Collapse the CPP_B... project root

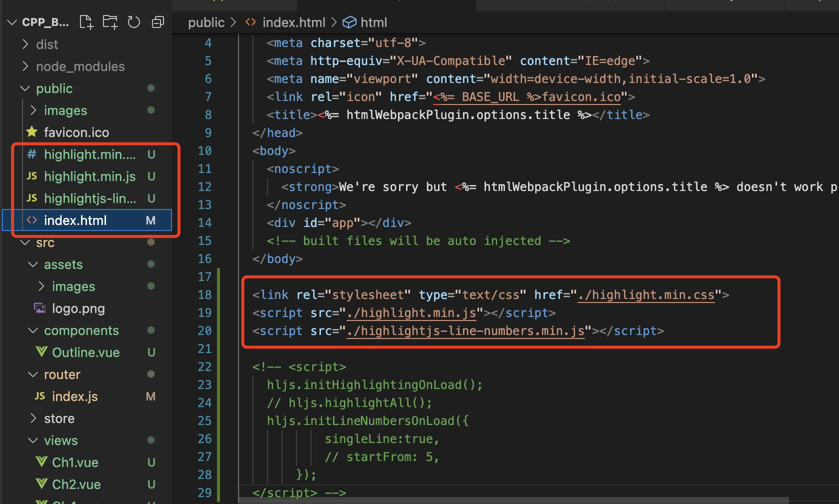[12, 22]
